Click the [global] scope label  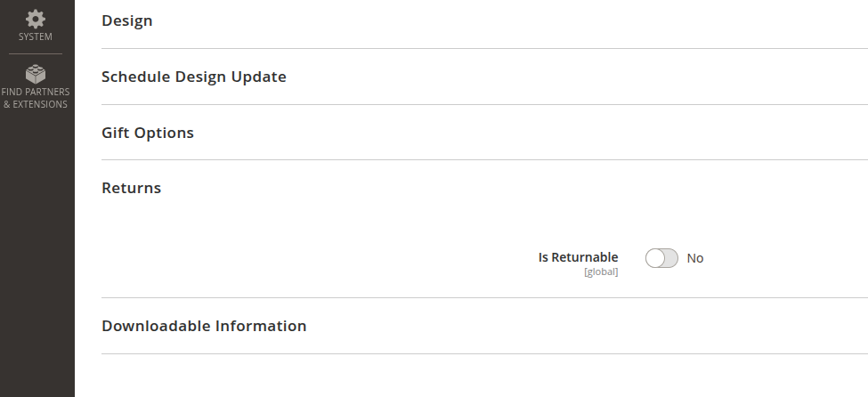(x=601, y=272)
